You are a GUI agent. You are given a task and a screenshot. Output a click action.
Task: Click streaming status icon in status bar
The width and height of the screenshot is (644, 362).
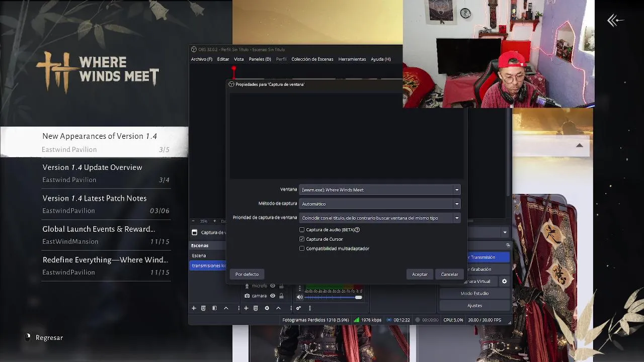(x=389, y=320)
